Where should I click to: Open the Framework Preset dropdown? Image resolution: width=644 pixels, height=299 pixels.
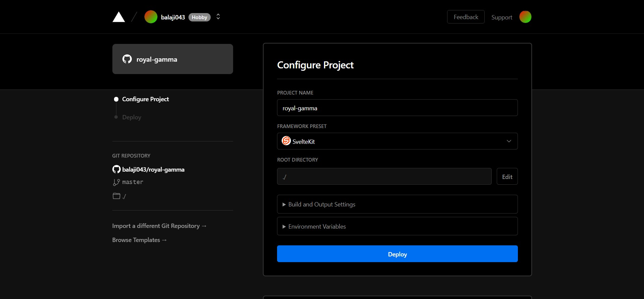397,141
